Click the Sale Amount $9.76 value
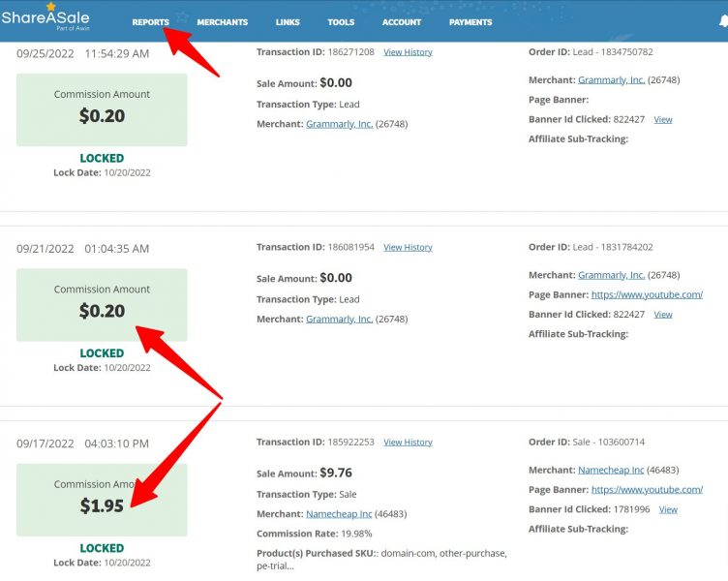This screenshot has width=728, height=581. tap(336, 473)
